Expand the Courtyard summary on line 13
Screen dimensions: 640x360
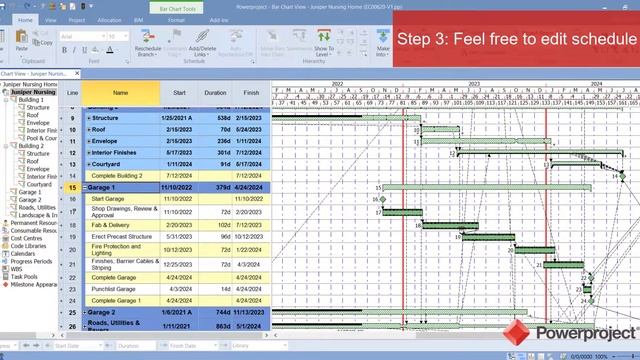tap(89, 164)
